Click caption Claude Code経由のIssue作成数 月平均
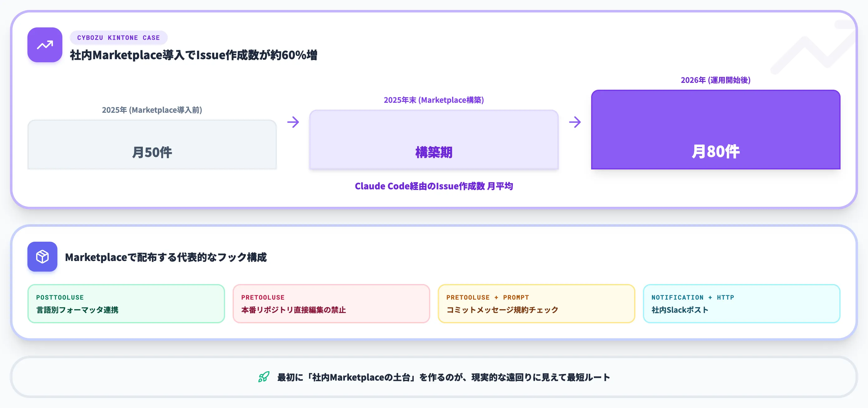The height and width of the screenshot is (408, 868). pyautogui.click(x=434, y=186)
